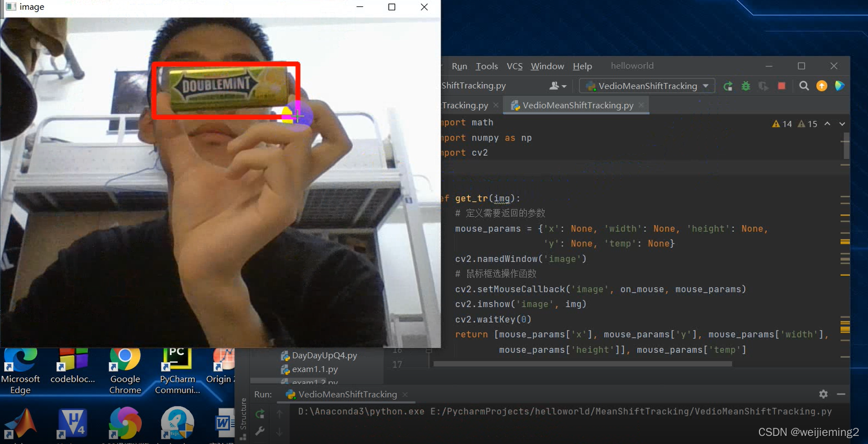Image resolution: width=868 pixels, height=444 pixels.
Task: Click the editor horizontal scrollbar
Action: pyautogui.click(x=583, y=364)
